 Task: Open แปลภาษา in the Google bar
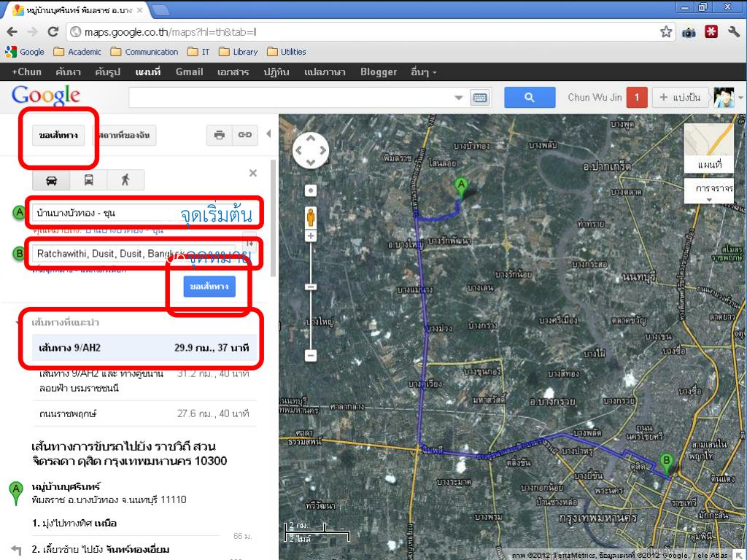point(325,72)
